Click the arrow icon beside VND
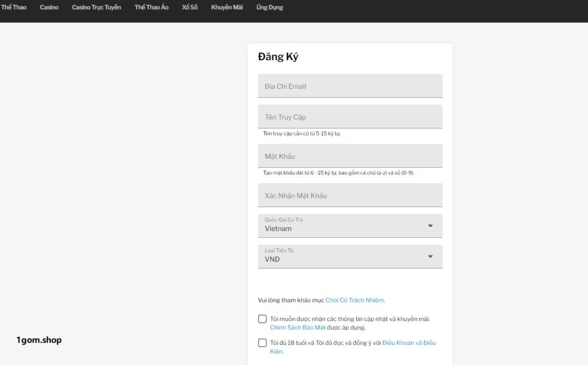 coord(430,257)
